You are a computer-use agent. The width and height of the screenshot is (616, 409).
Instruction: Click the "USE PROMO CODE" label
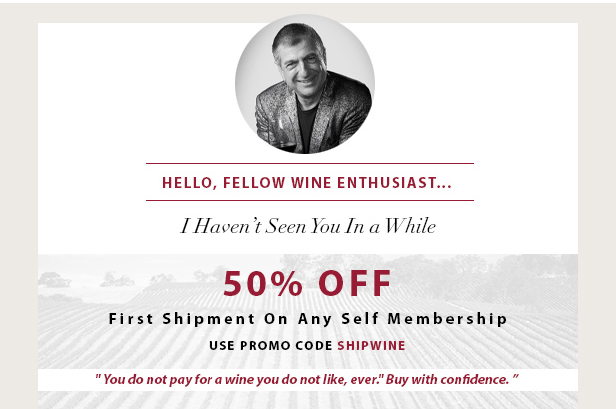[271, 346]
